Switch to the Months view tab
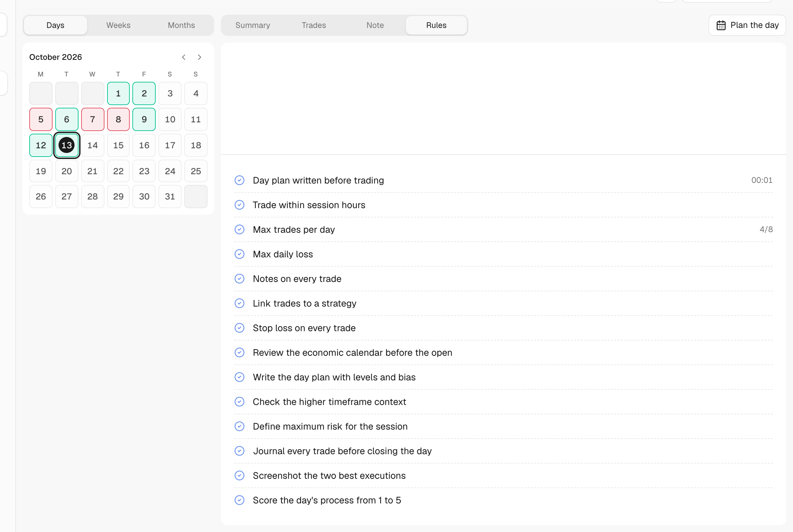Viewport: 793px width, 532px height. coord(181,25)
